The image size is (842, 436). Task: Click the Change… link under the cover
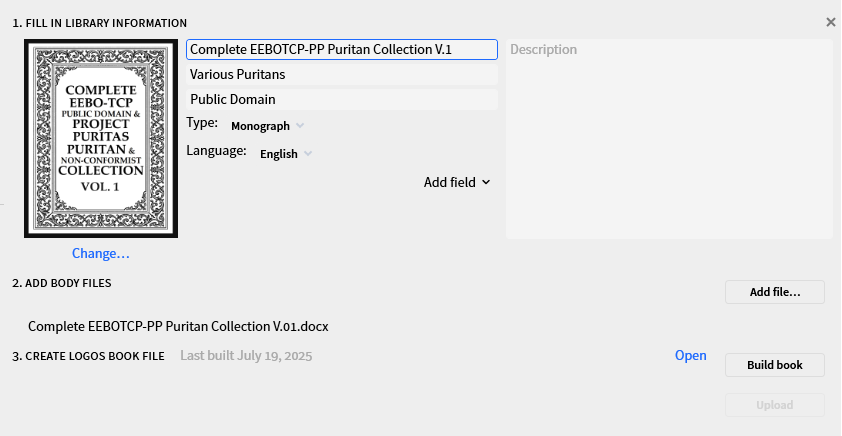[x=101, y=253]
